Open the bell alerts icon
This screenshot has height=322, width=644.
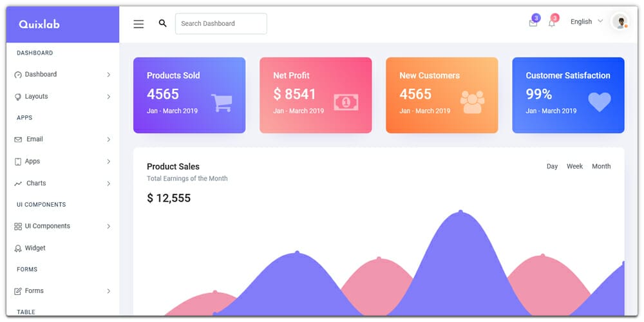551,23
